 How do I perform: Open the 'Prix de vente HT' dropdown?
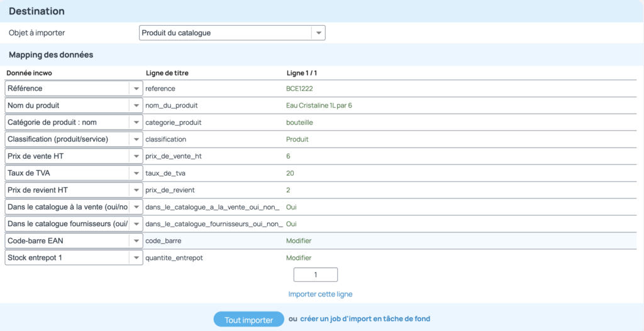tap(74, 156)
